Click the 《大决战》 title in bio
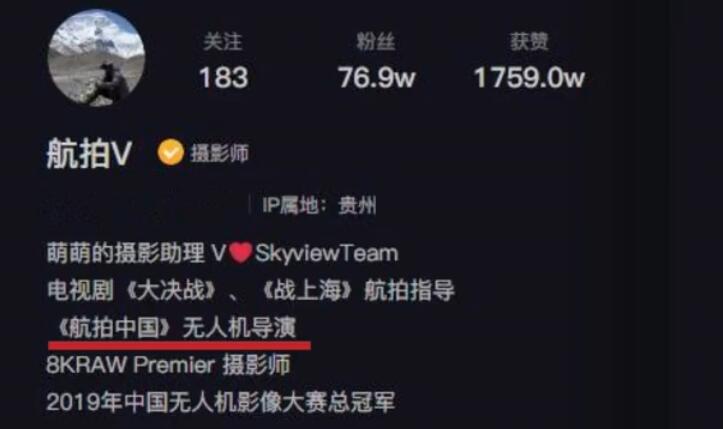This screenshot has width=723, height=429. coord(172,291)
